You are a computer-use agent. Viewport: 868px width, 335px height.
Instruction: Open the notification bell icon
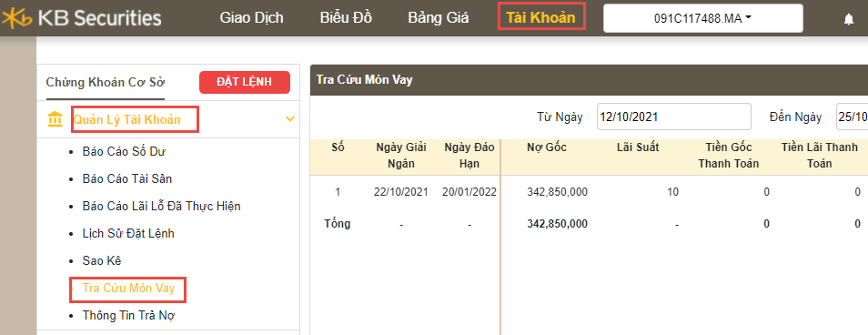(849, 19)
